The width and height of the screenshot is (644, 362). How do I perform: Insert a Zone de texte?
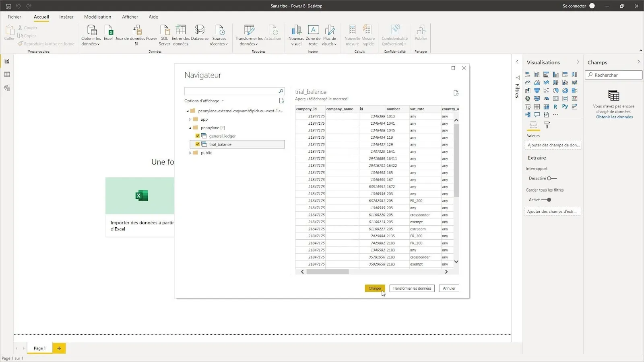click(x=313, y=35)
